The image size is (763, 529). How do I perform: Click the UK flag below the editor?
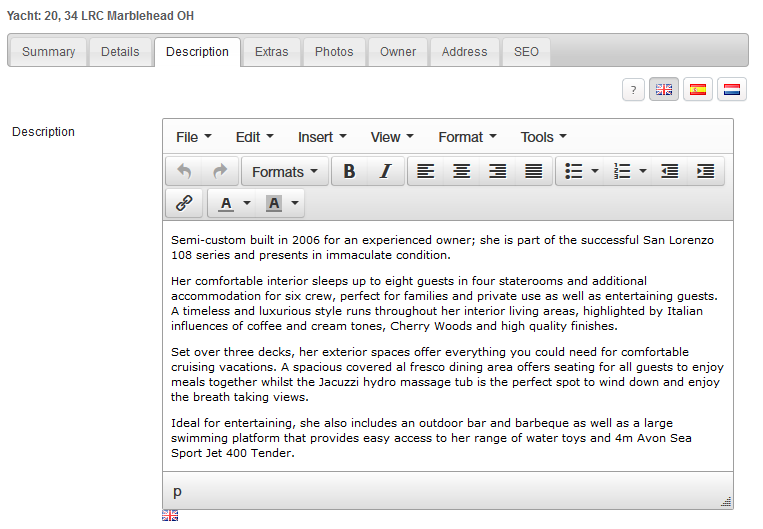pos(170,515)
